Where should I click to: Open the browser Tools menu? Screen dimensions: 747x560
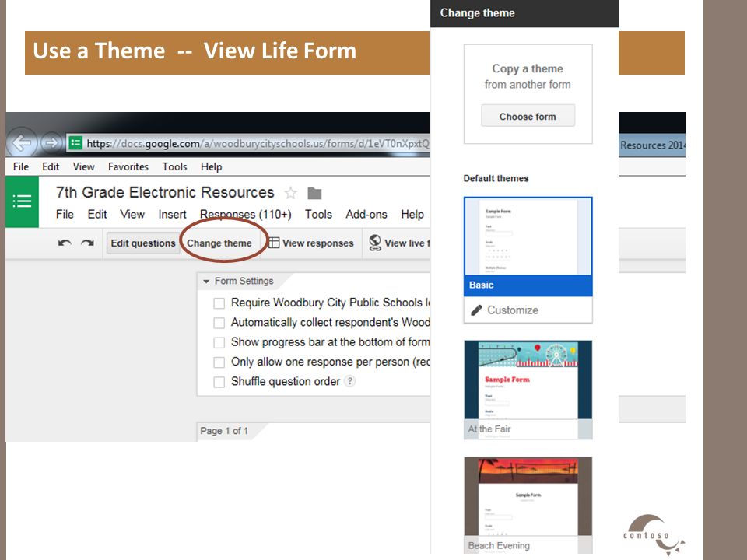click(174, 166)
